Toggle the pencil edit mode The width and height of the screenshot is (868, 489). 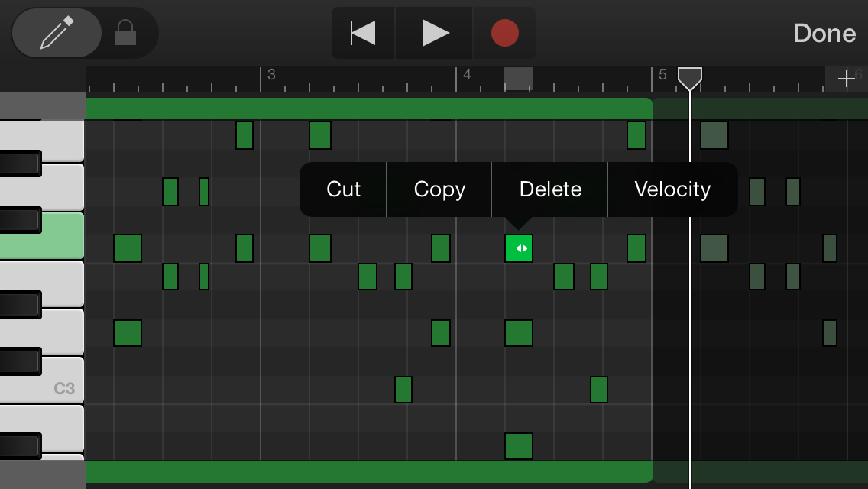pos(57,33)
